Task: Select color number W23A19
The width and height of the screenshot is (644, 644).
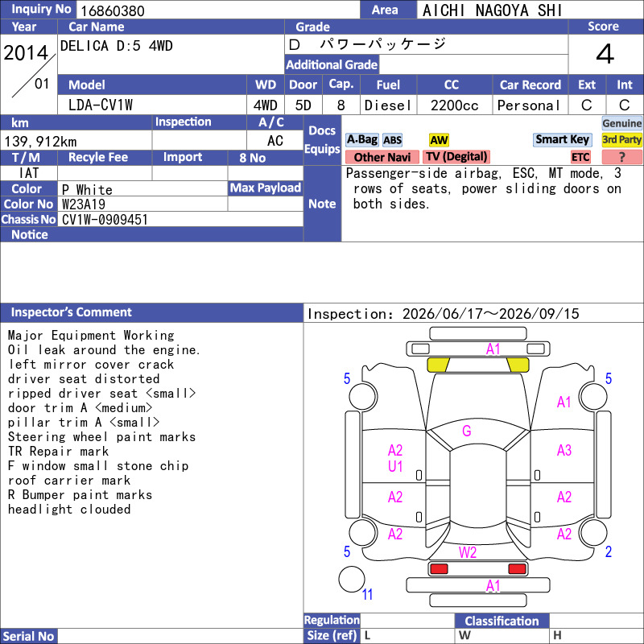Action: tap(84, 204)
